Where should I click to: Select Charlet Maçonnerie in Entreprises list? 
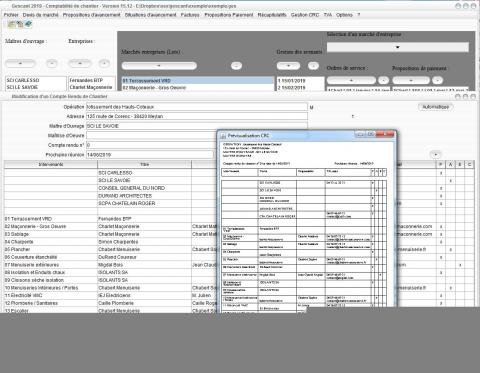pyautogui.click(x=92, y=87)
